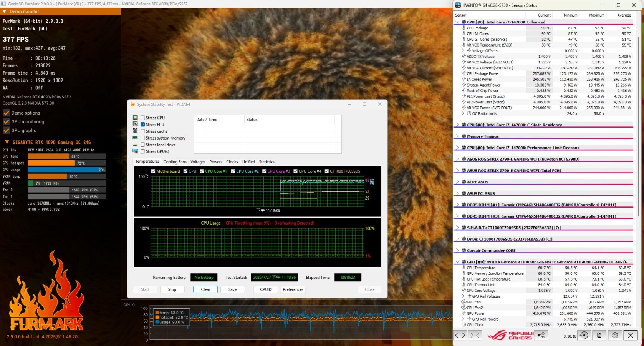Click the AIDA64 flame title icon

[x=132, y=104]
